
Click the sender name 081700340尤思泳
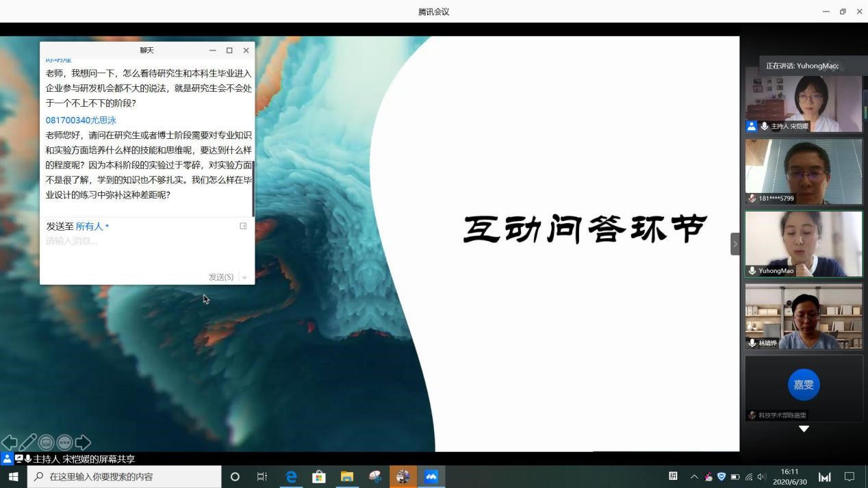point(81,120)
